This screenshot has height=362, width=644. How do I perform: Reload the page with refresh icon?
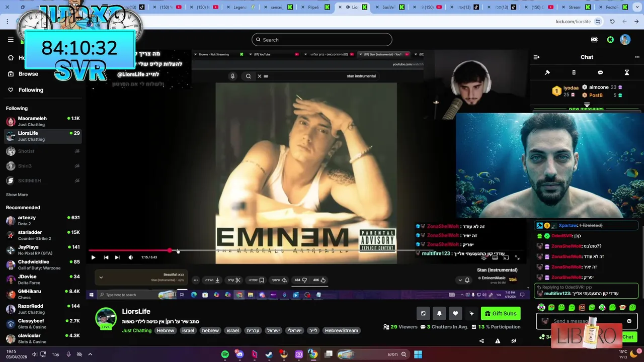coord(612,22)
